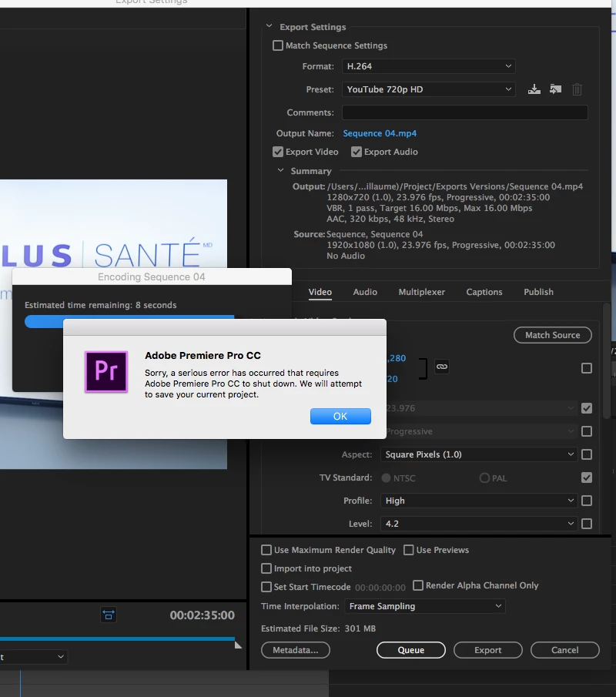Open Time Interpolation Frame Sampling dropdown
The width and height of the screenshot is (616, 697).
coord(425,606)
